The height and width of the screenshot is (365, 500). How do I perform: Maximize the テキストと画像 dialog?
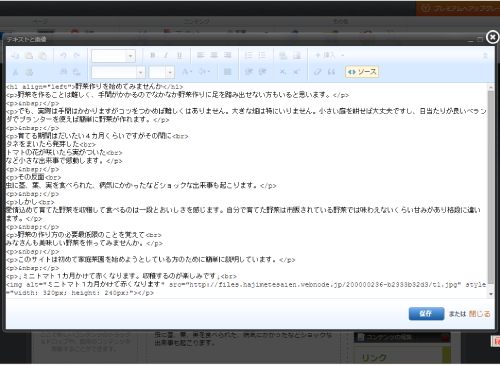pos(480,40)
